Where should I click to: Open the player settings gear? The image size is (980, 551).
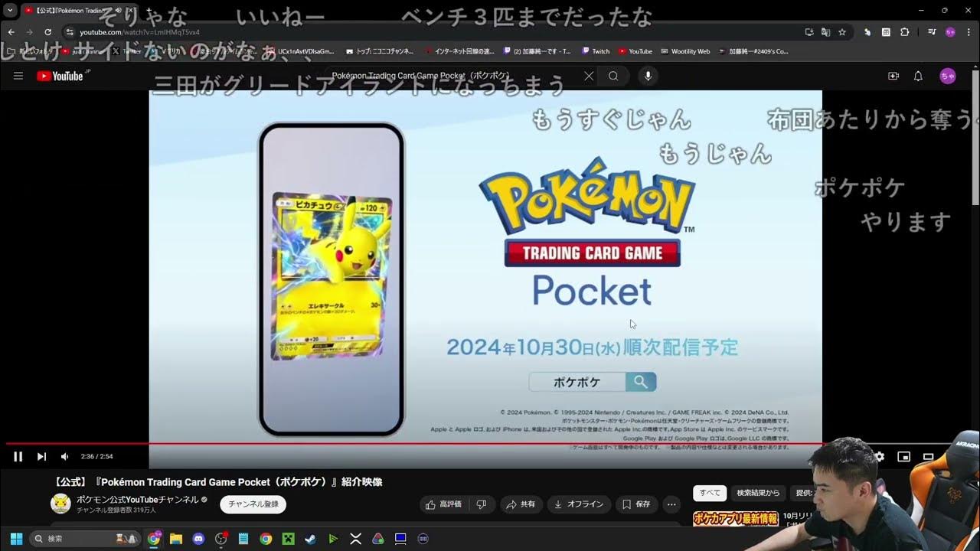coord(880,457)
